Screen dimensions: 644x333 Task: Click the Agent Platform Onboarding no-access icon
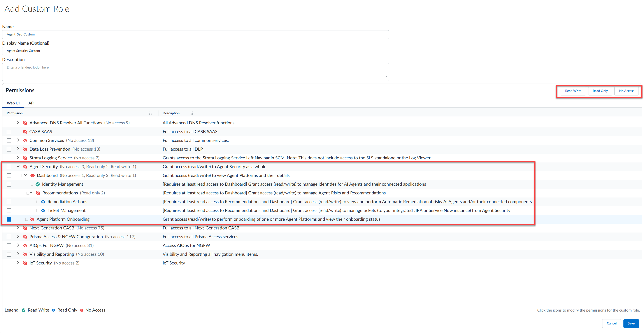click(x=32, y=219)
